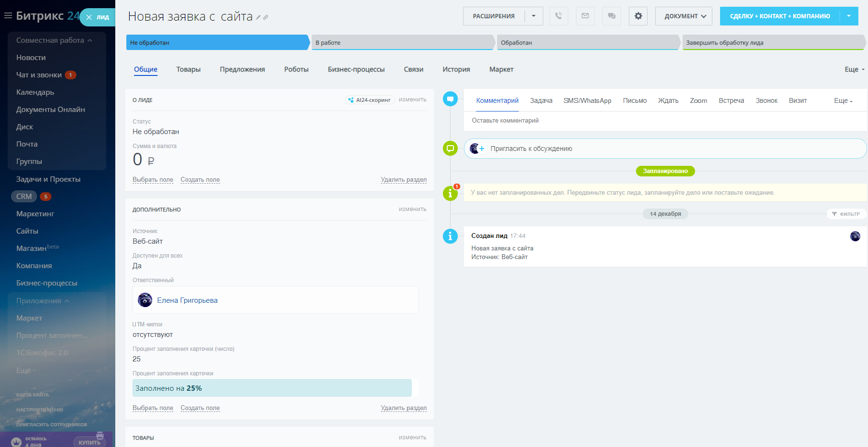Open the Расширения dropdown arrow
Image resolution: width=868 pixels, height=447 pixels.
click(533, 16)
